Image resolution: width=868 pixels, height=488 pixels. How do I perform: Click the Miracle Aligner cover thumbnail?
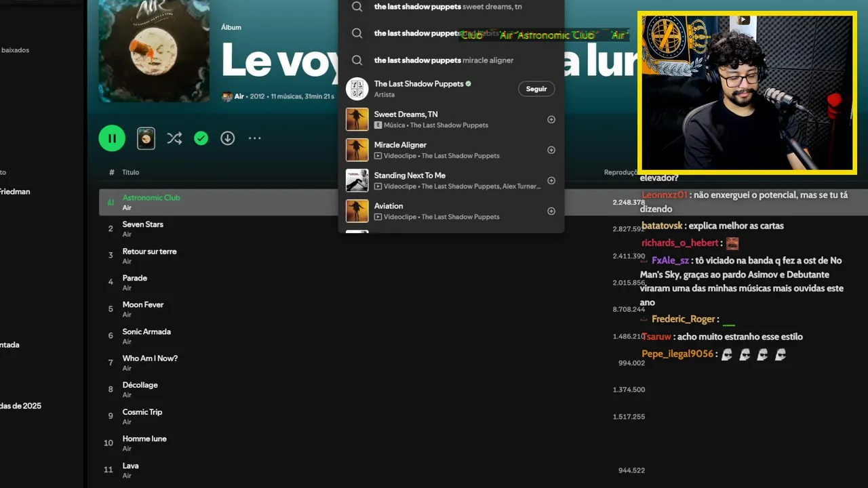357,150
